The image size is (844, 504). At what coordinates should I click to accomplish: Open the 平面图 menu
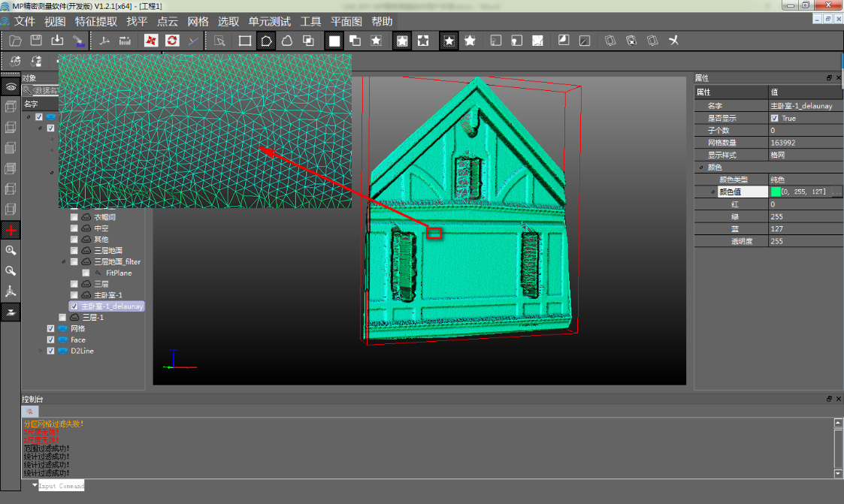346,22
